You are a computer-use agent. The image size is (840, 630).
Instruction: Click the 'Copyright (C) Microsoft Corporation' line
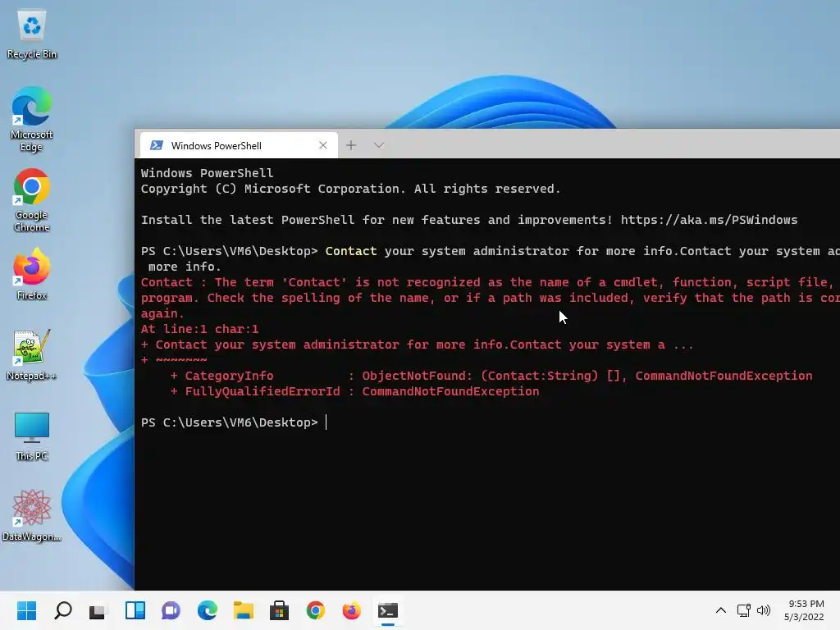pos(350,189)
